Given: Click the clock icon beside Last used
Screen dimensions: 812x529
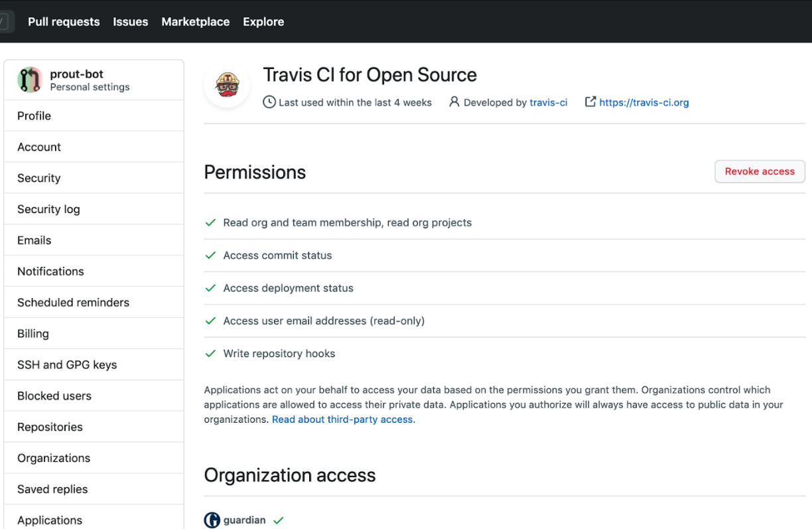Looking at the screenshot, I should (269, 102).
